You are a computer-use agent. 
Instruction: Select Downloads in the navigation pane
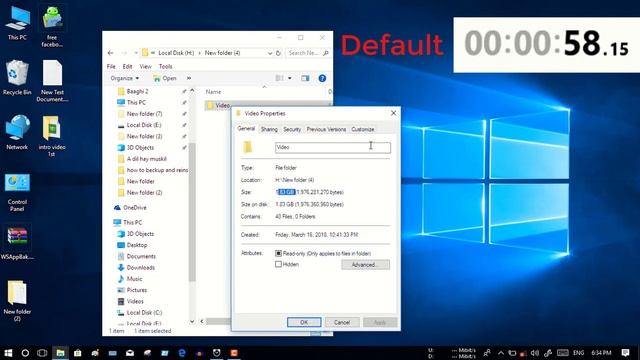coord(140,268)
